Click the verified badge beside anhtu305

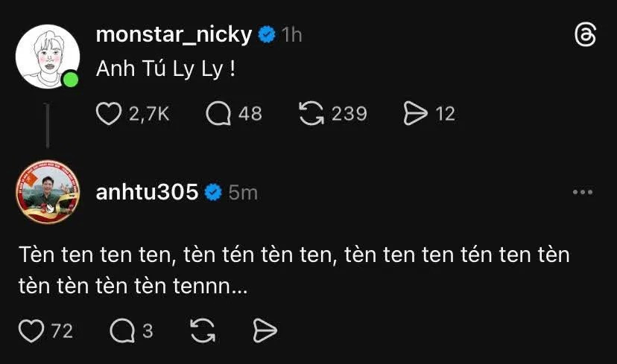click(213, 192)
